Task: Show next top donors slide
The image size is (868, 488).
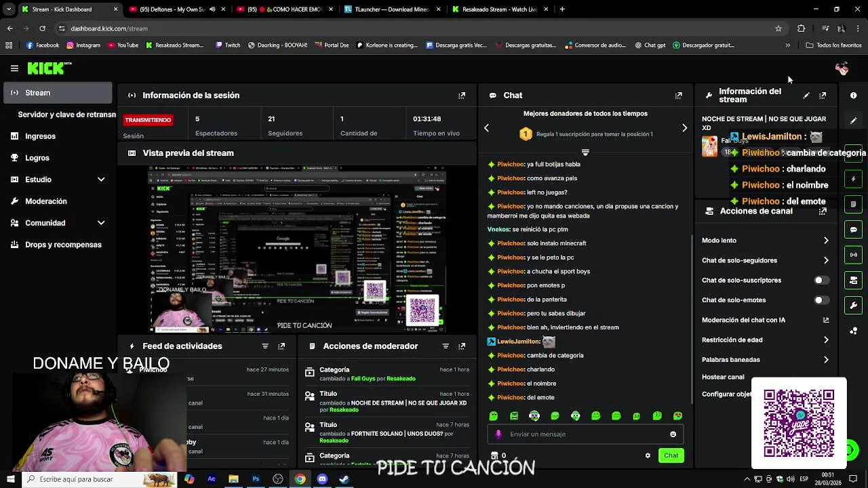Action: click(684, 127)
